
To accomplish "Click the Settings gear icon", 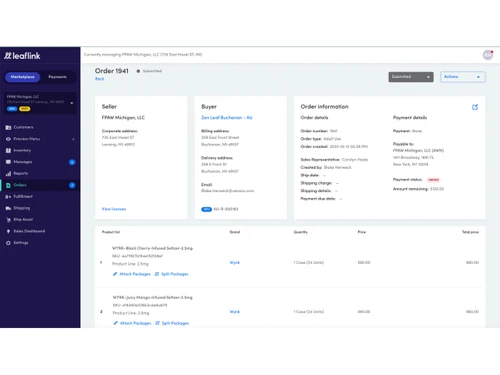I will [8, 243].
